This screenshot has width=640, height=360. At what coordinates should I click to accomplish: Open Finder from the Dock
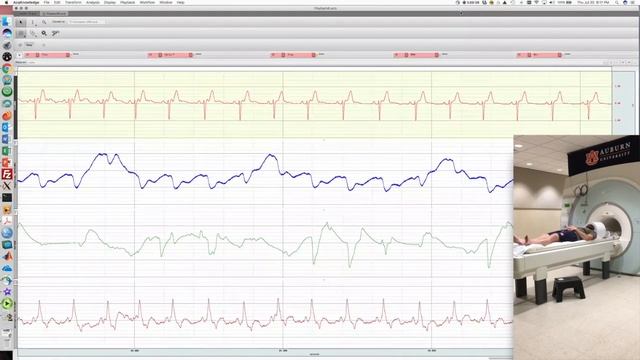[7, 21]
